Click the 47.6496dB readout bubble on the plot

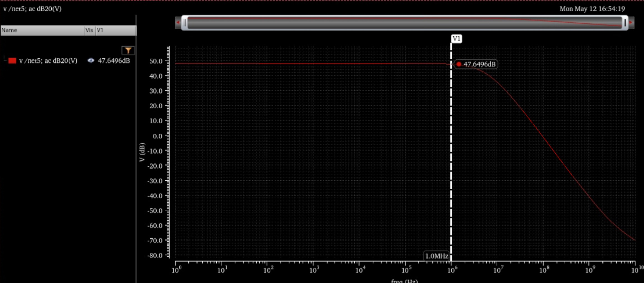pyautogui.click(x=479, y=64)
